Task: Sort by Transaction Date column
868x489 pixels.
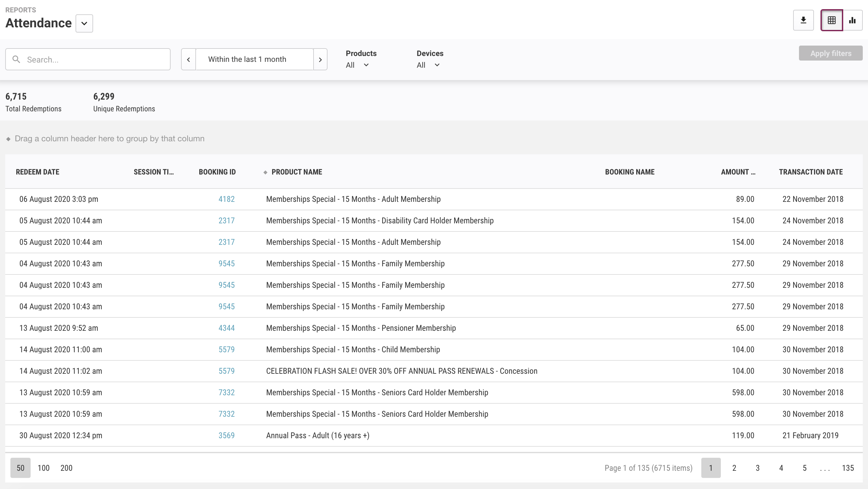Action: [811, 172]
